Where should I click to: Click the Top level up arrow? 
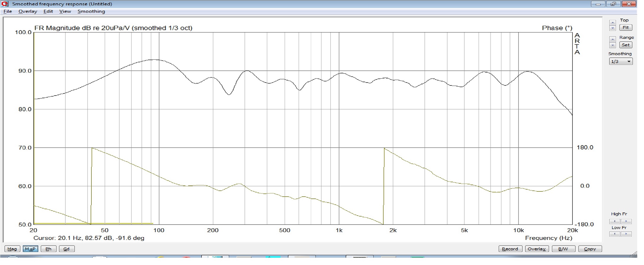[x=613, y=22]
